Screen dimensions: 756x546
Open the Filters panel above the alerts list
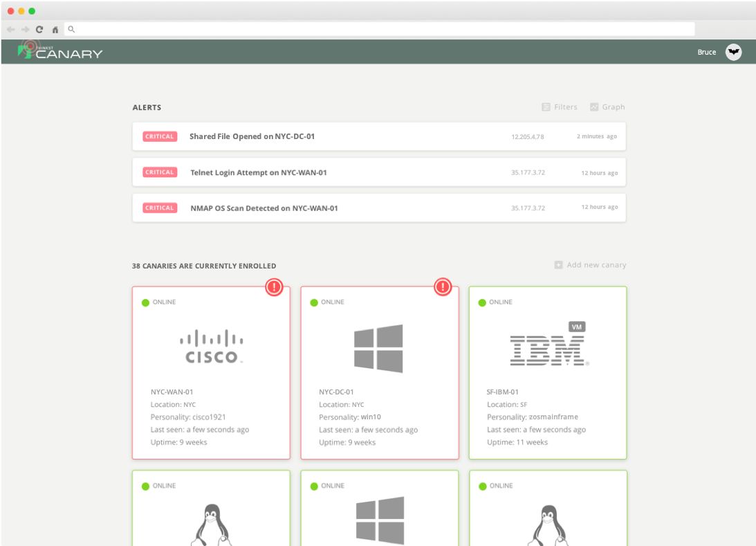(560, 107)
